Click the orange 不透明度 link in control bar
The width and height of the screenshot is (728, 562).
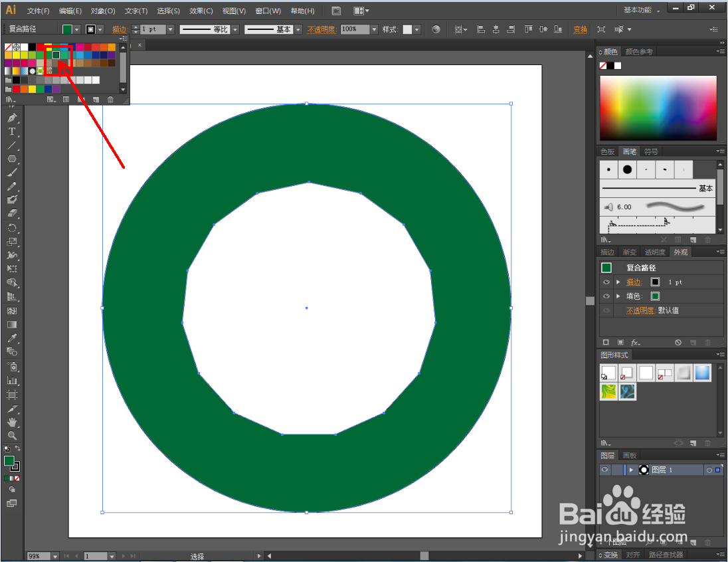[x=321, y=29]
